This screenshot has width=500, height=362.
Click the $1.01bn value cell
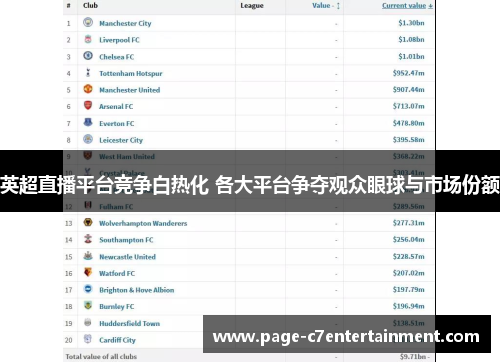click(411, 57)
